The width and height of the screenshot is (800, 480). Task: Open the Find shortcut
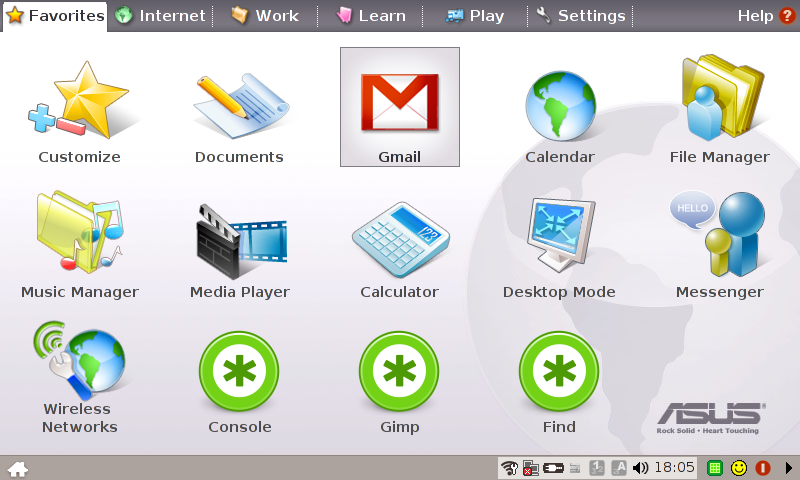pos(559,371)
